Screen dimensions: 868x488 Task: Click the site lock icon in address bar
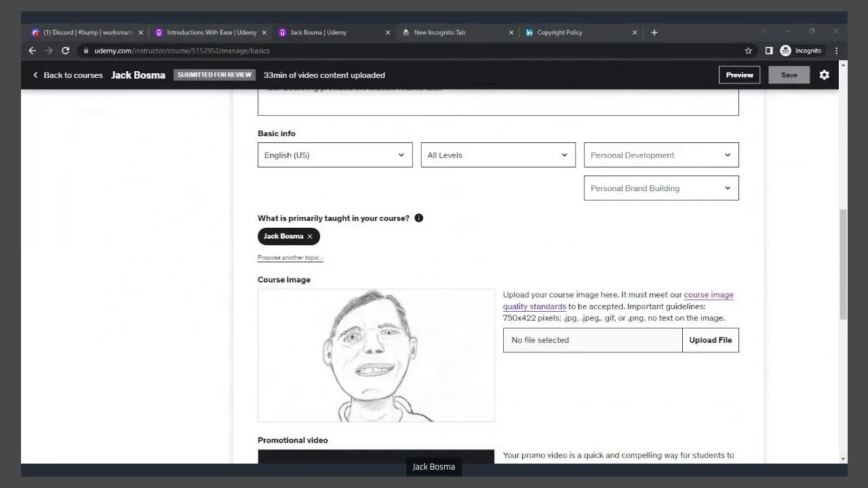(x=86, y=51)
